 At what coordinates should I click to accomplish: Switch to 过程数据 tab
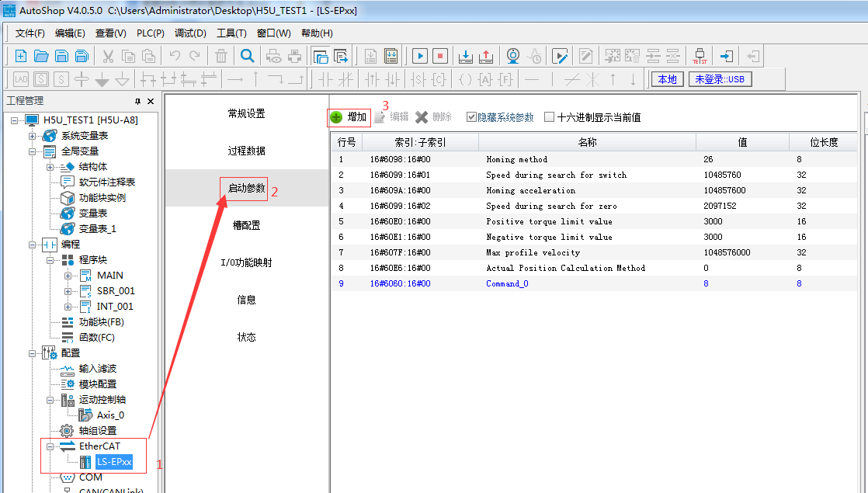(247, 151)
